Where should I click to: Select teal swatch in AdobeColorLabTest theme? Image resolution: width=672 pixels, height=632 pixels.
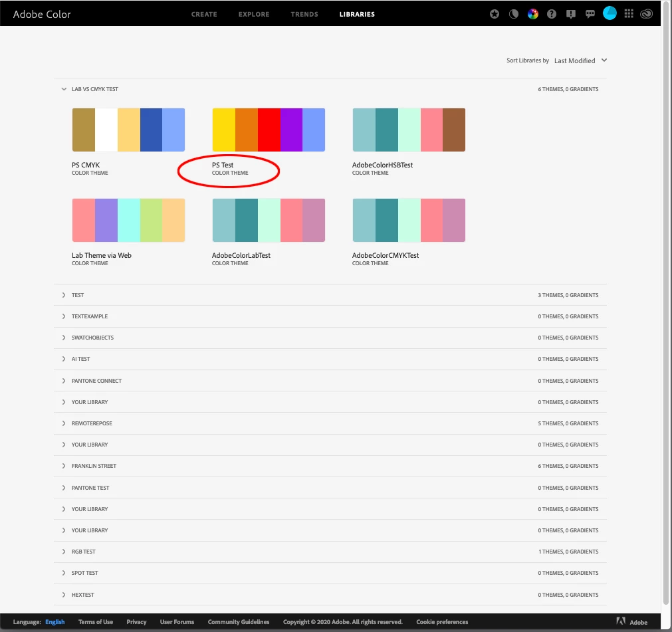pos(247,220)
